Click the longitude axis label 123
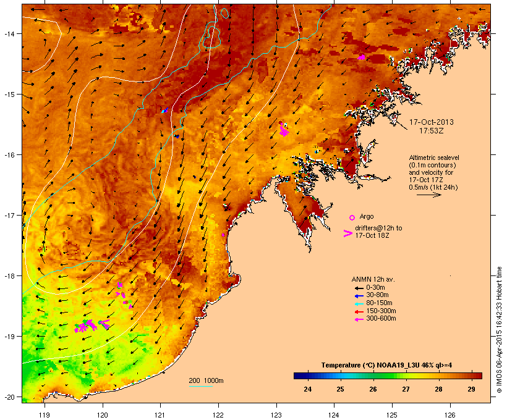The height and width of the screenshot is (420, 507). pos(276,415)
